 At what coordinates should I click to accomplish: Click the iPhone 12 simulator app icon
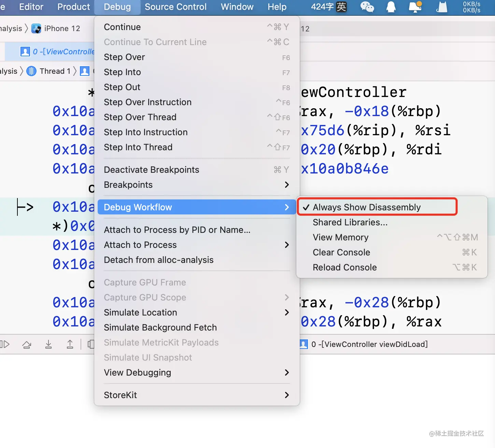36,29
